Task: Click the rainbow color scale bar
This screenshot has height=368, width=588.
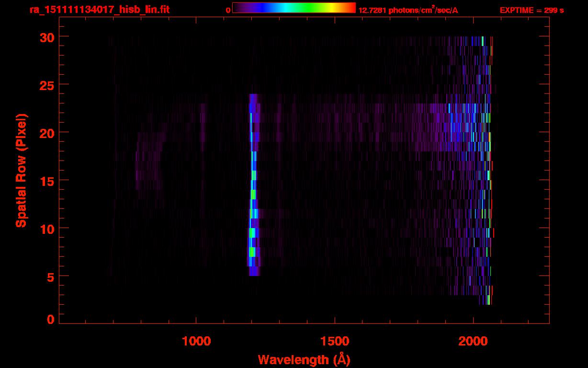Action: point(294,8)
